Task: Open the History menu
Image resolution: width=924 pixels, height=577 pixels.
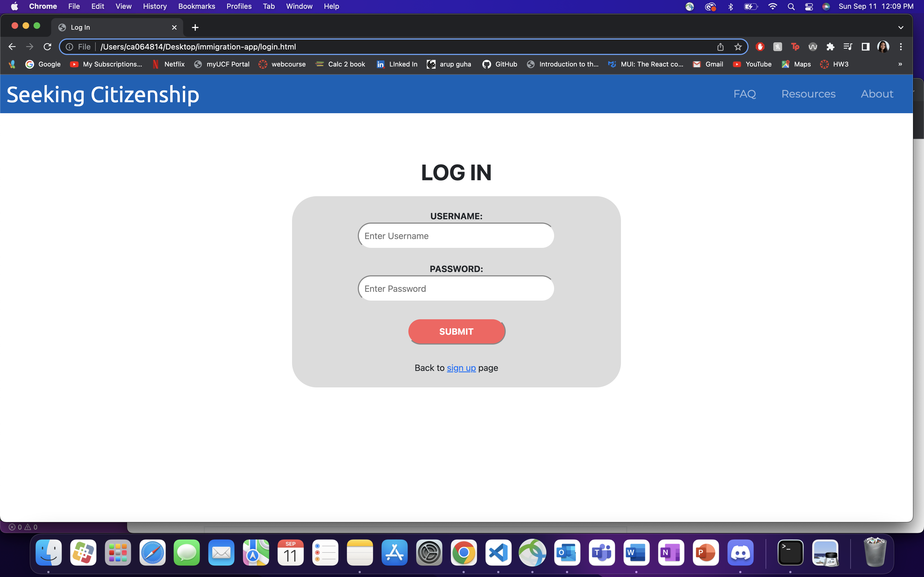Action: click(x=155, y=6)
